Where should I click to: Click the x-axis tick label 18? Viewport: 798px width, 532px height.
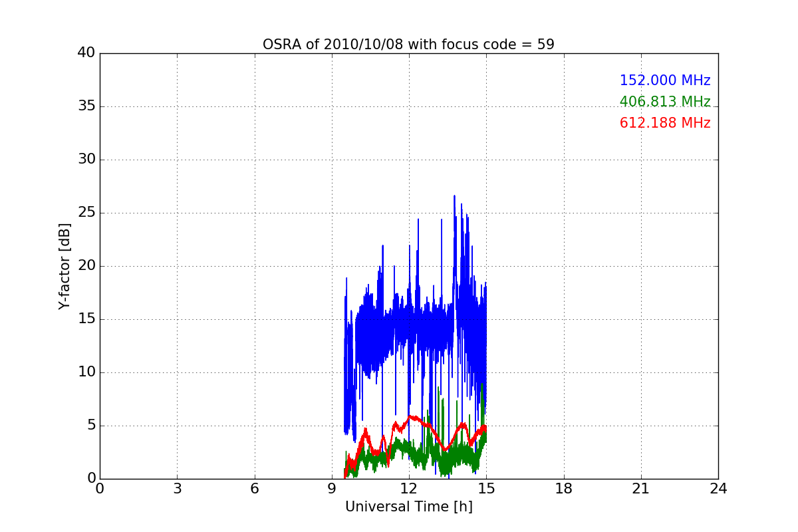pyautogui.click(x=564, y=489)
